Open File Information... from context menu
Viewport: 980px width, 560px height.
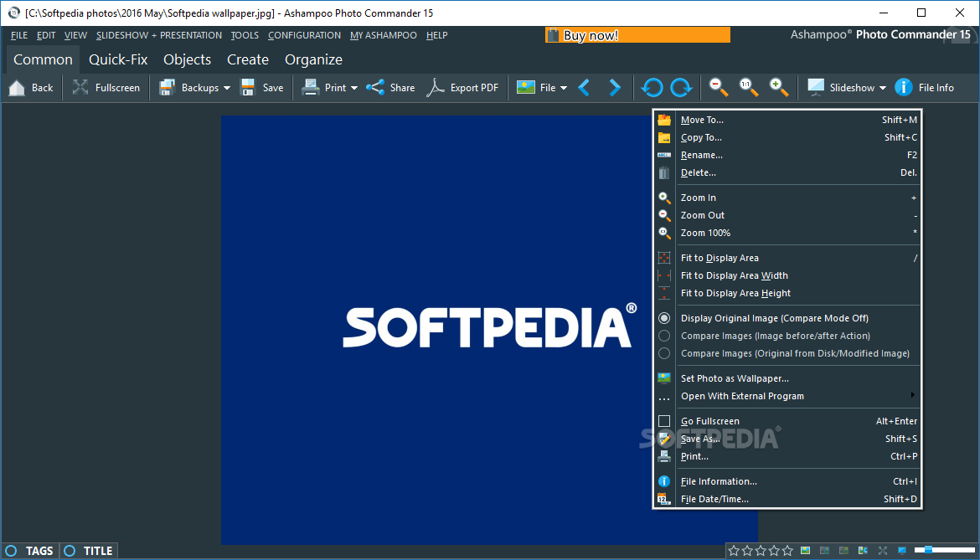787,481
